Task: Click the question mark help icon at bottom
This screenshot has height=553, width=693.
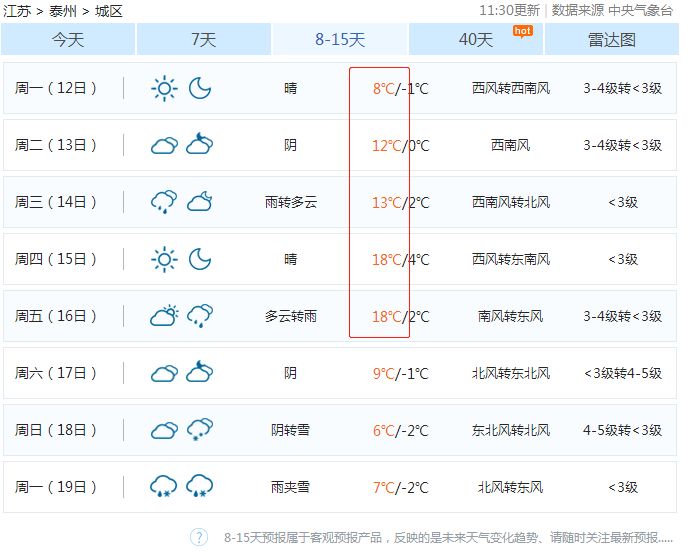Action: click(199, 537)
